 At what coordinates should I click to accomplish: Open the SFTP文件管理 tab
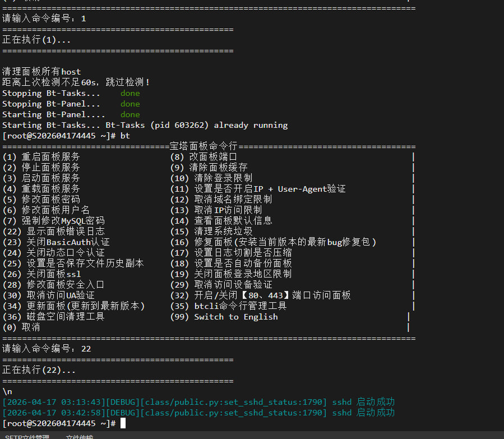tap(27, 436)
